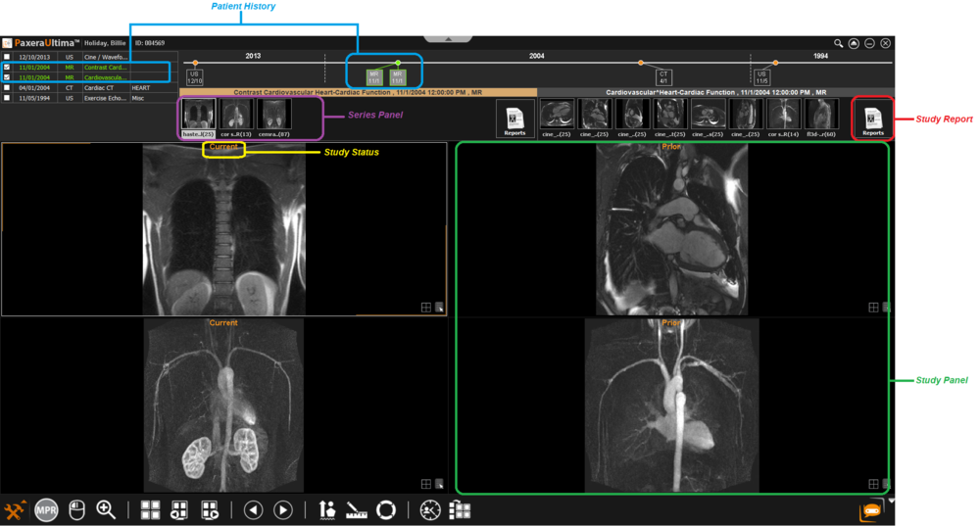Activate the MPR reconstruction button
980x526 pixels.
[46, 510]
